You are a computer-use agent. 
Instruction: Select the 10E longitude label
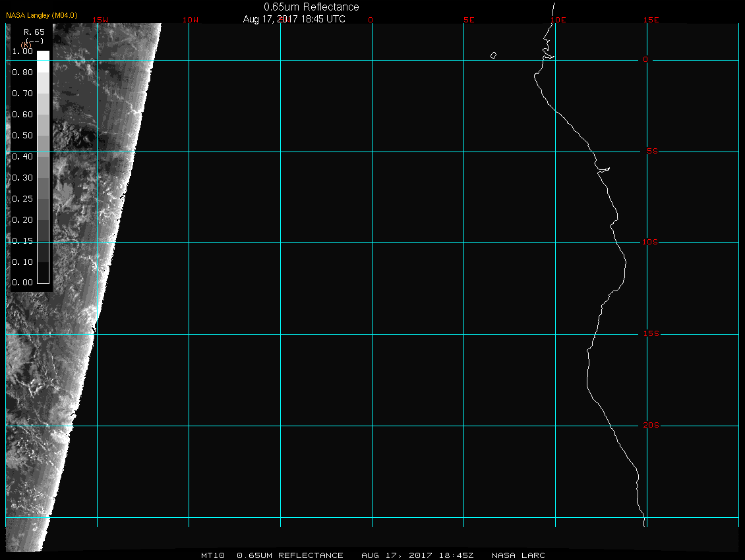tap(558, 20)
